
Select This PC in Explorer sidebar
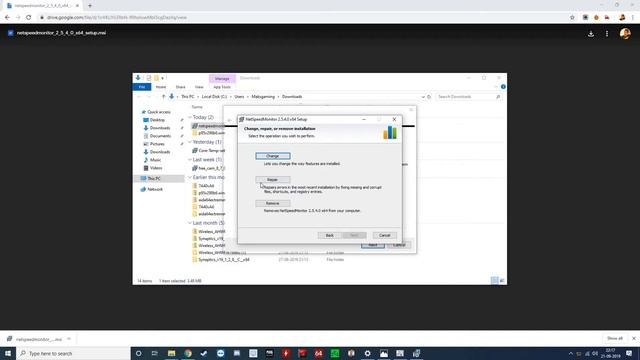(x=153, y=178)
